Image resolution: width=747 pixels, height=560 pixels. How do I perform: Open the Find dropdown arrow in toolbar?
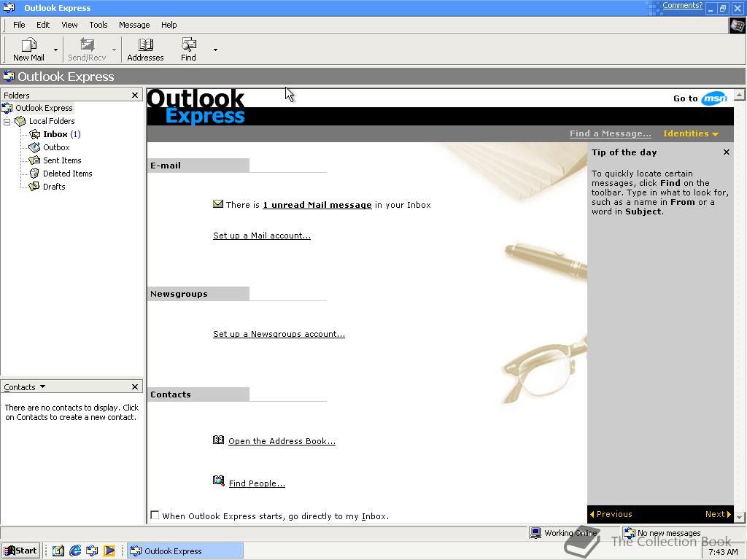[215, 50]
